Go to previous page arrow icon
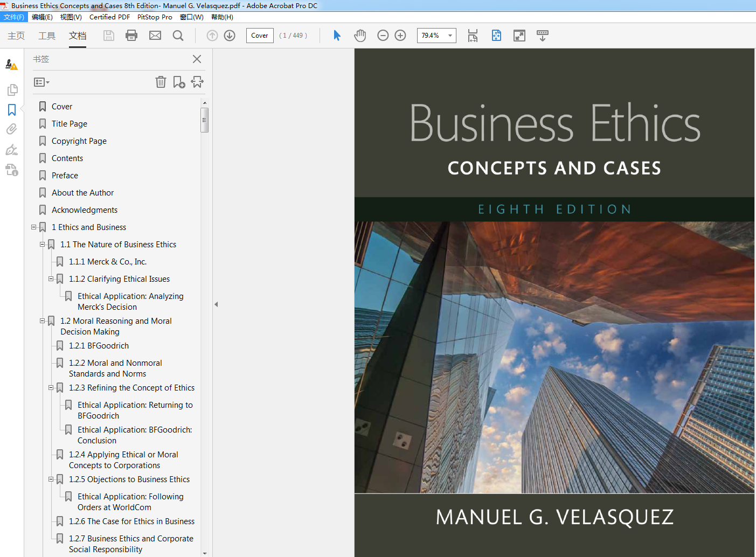Viewport: 756px width, 557px height. [212, 36]
